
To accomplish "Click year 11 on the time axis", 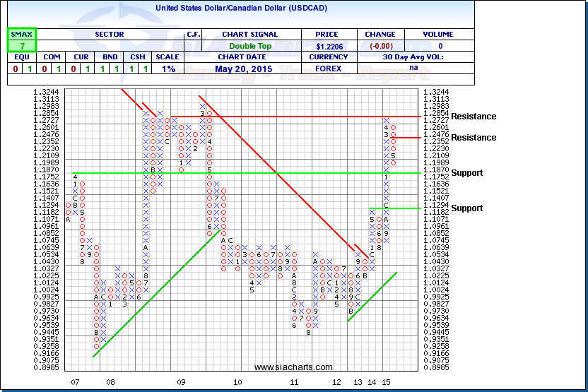I will point(294,382).
